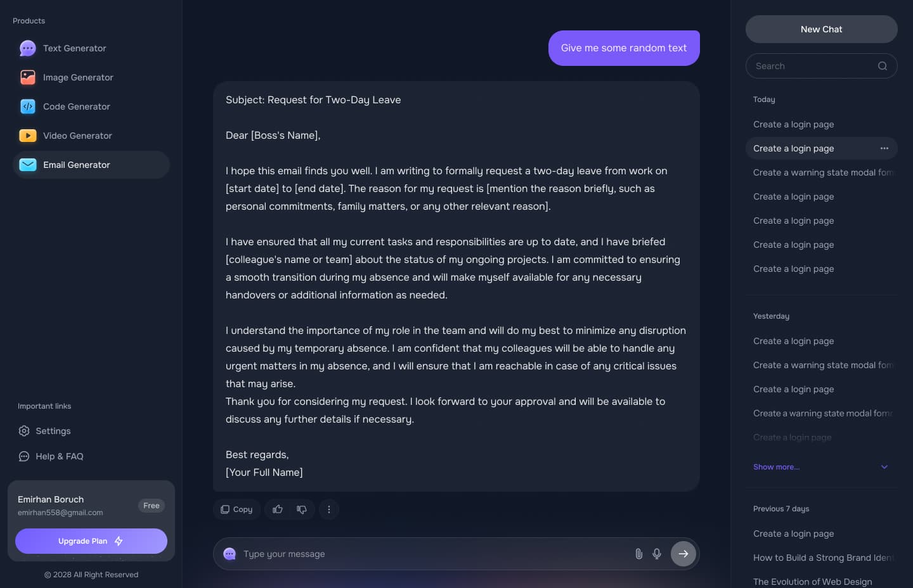
Task: Click the Free plan badge
Action: click(x=151, y=506)
